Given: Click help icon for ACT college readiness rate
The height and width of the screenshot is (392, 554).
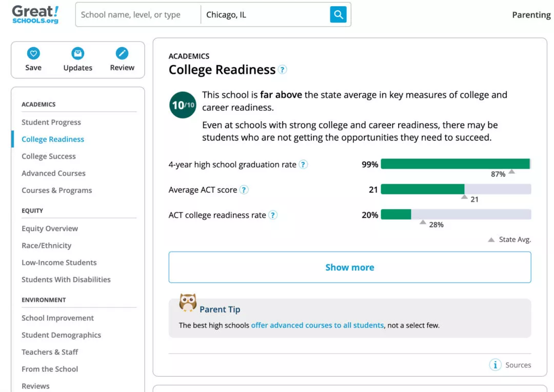Looking at the screenshot, I should pyautogui.click(x=273, y=215).
